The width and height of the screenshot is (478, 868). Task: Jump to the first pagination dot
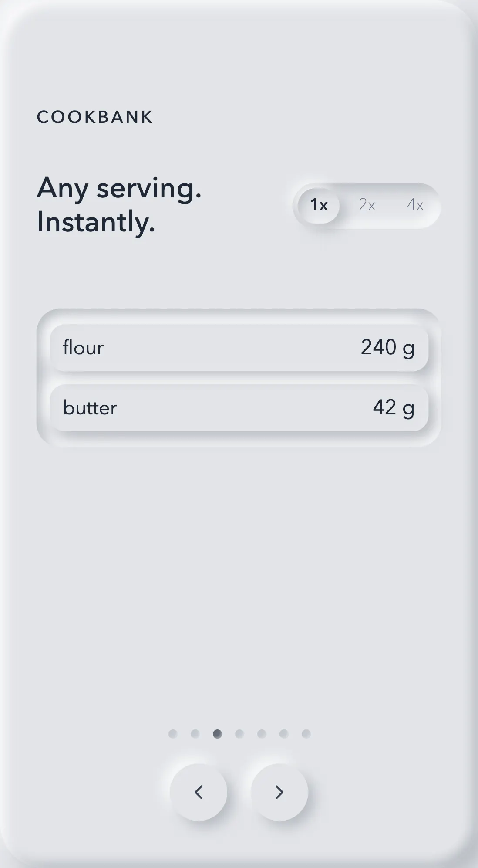(173, 734)
